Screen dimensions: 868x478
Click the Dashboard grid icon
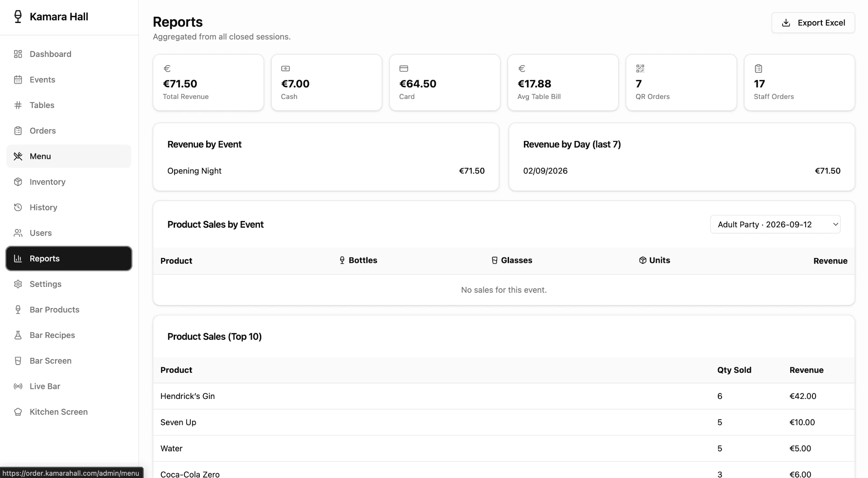[x=18, y=54]
